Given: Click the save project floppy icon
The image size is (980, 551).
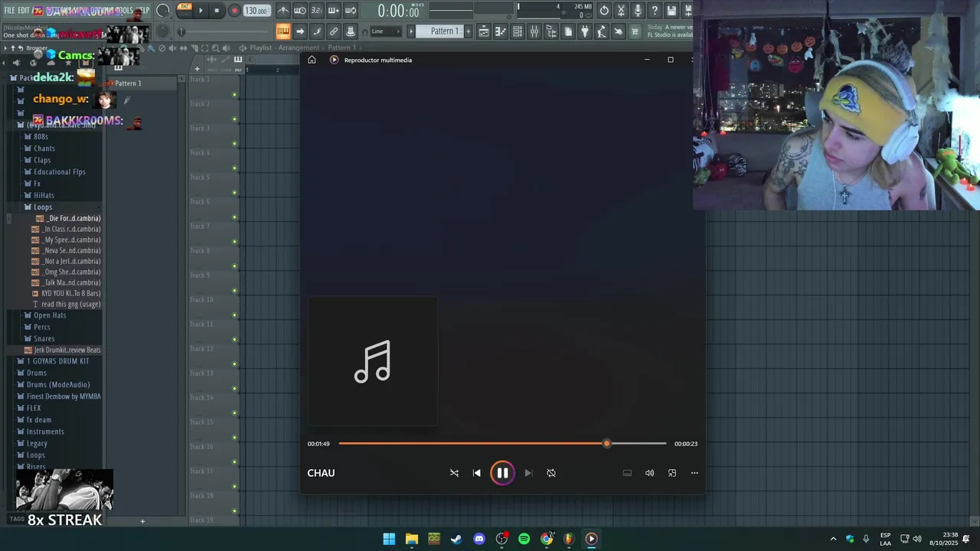Looking at the screenshot, I should (x=671, y=11).
